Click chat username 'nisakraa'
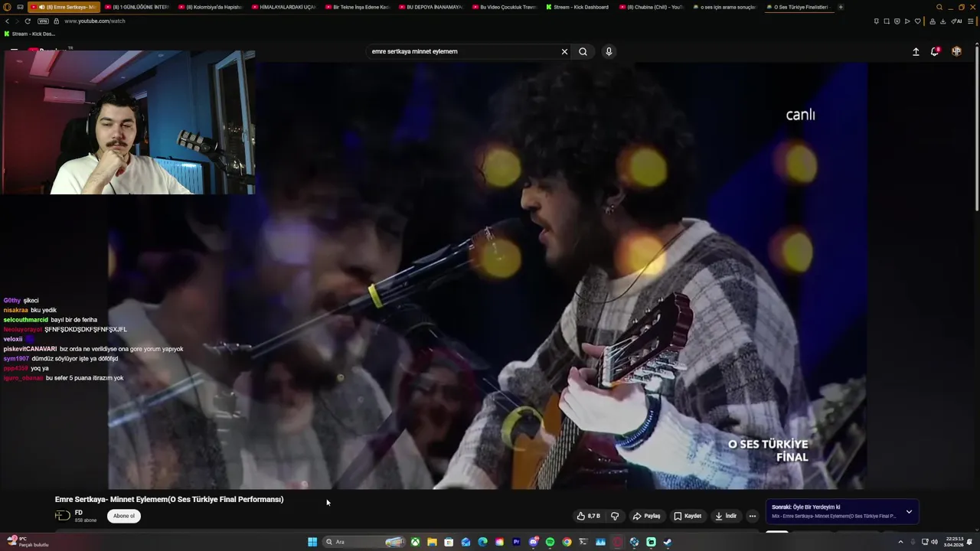This screenshot has height=551, width=980. coord(15,310)
